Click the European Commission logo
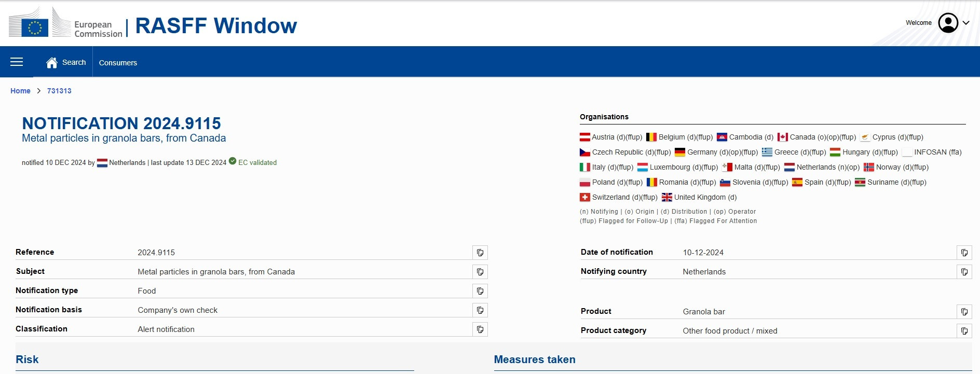980x374 pixels. pos(65,23)
